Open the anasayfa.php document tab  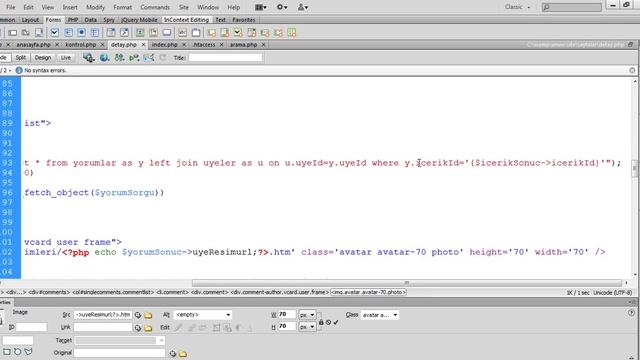33,44
